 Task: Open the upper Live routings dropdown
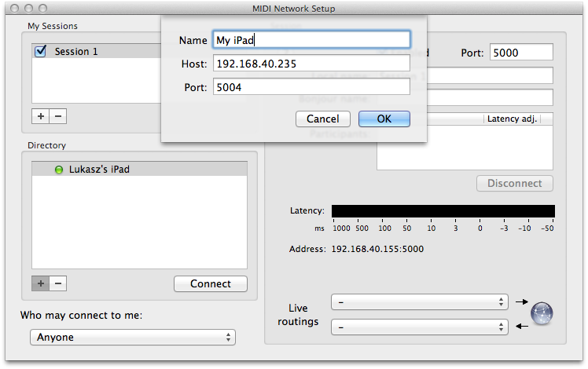[420, 302]
